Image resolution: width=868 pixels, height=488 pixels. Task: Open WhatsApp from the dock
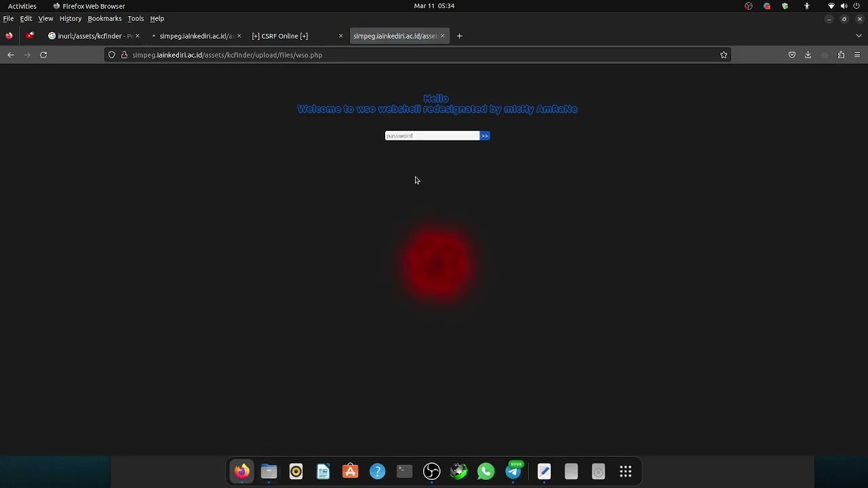486,471
